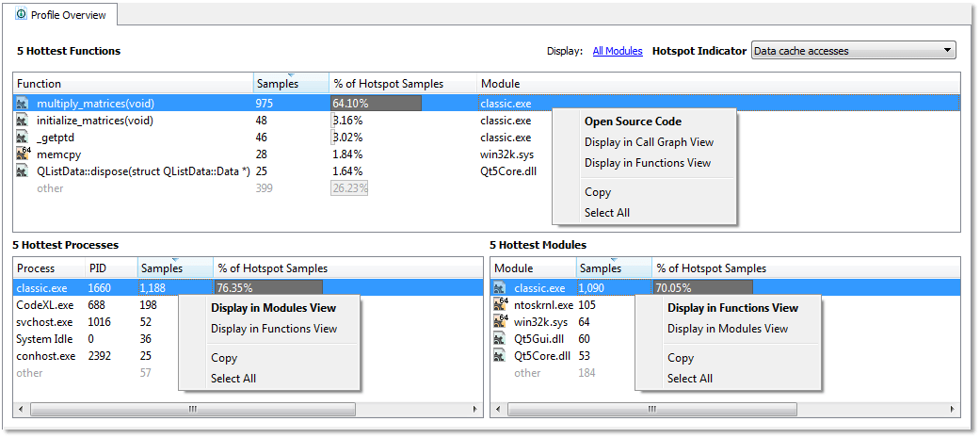Choose Display in Functions View in processes menu
Screen dimensions: 980x438
coord(274,329)
